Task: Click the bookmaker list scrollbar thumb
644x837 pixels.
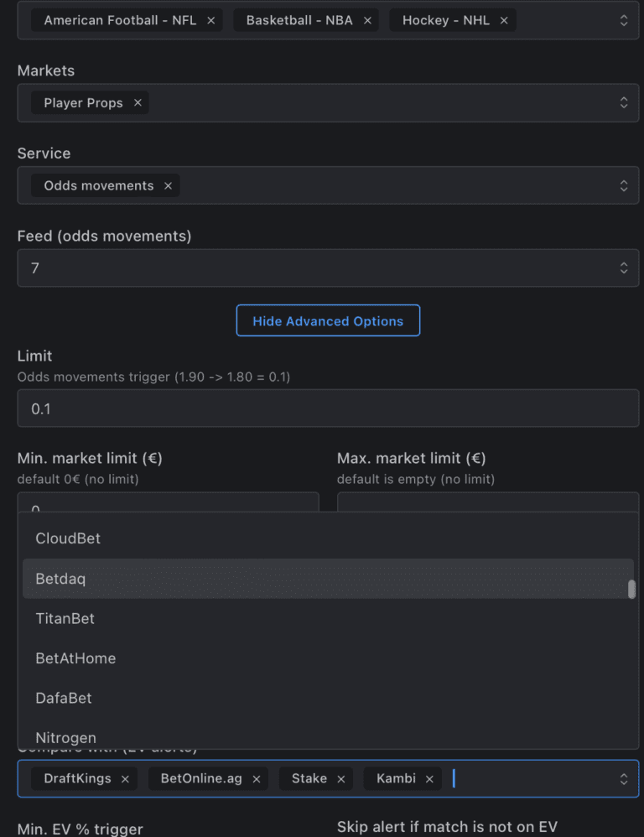Action: (631, 590)
